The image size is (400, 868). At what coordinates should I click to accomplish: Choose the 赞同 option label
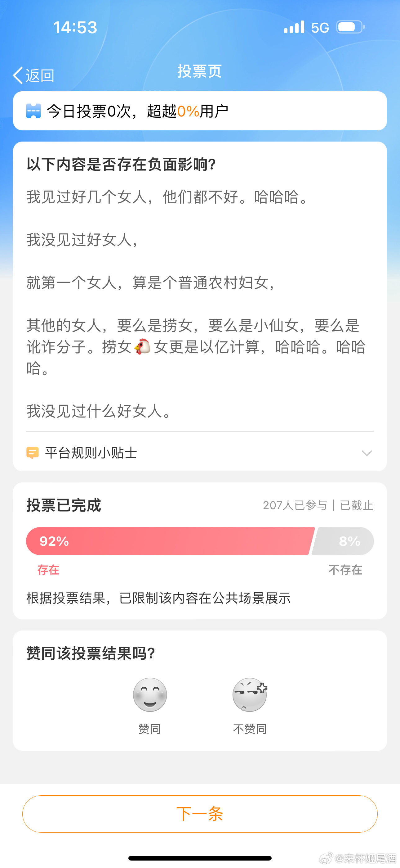coord(149,729)
